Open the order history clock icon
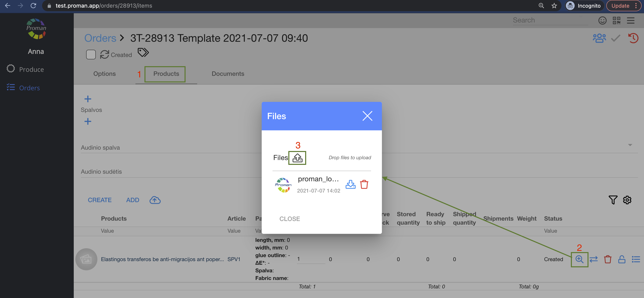644x298 pixels. pyautogui.click(x=633, y=38)
